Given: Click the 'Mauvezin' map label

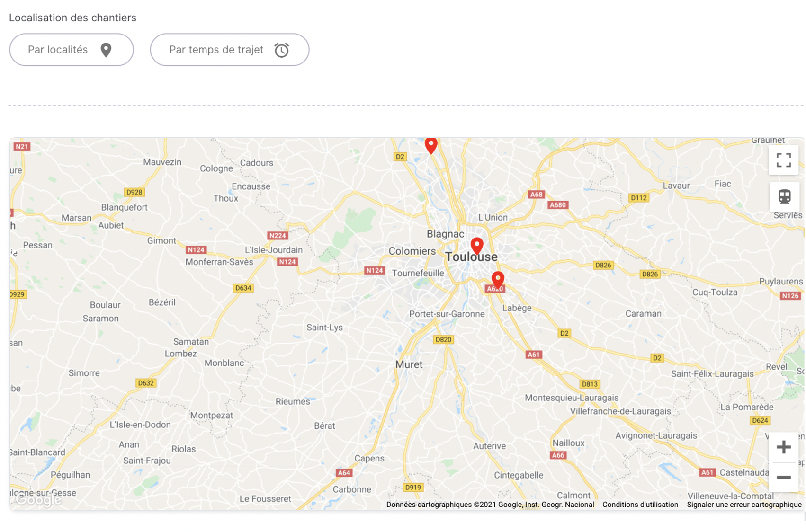Looking at the screenshot, I should coord(162,162).
